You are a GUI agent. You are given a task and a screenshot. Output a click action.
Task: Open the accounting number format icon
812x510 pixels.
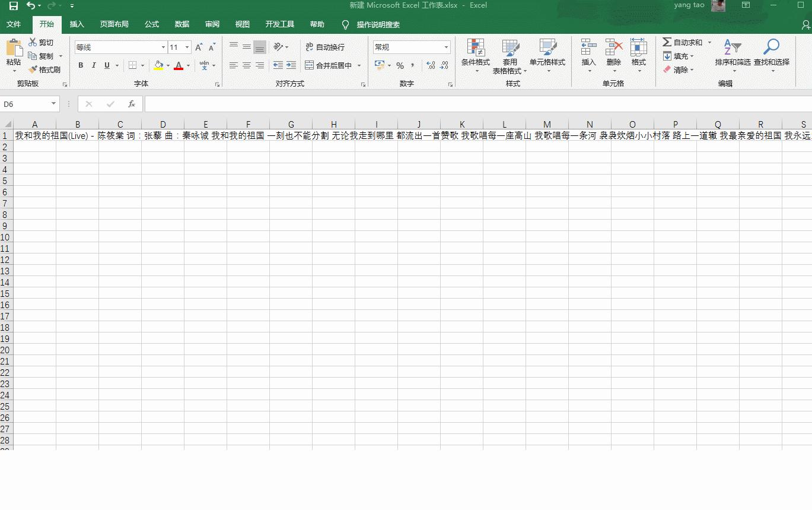click(x=380, y=65)
